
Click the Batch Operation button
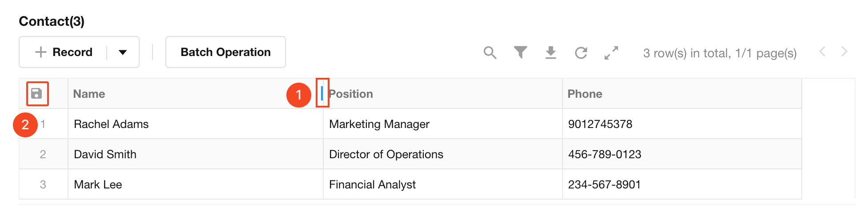tap(225, 52)
